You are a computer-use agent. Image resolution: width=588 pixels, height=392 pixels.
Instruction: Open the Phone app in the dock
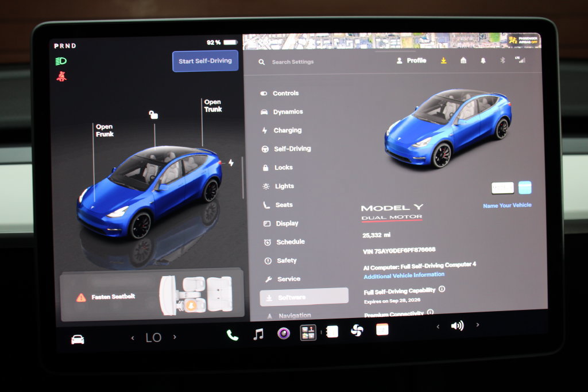[232, 335]
